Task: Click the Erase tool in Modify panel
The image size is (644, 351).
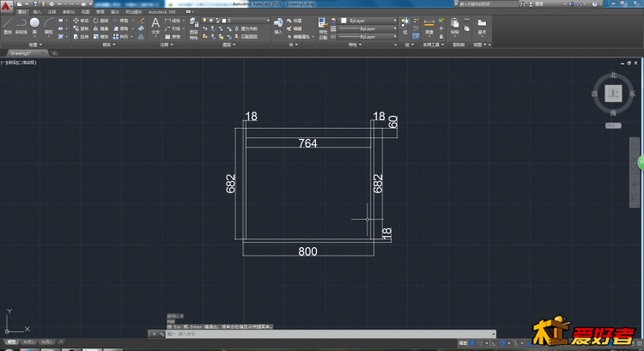Action: [142, 21]
